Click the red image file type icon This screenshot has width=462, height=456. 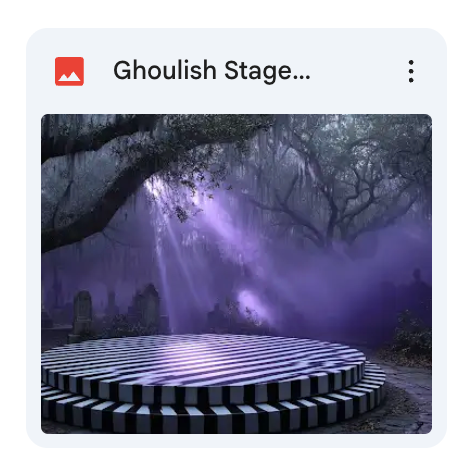pos(69,71)
